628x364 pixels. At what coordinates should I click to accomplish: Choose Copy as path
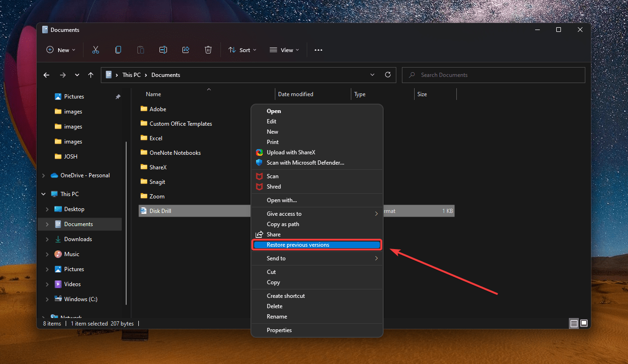(x=317, y=224)
